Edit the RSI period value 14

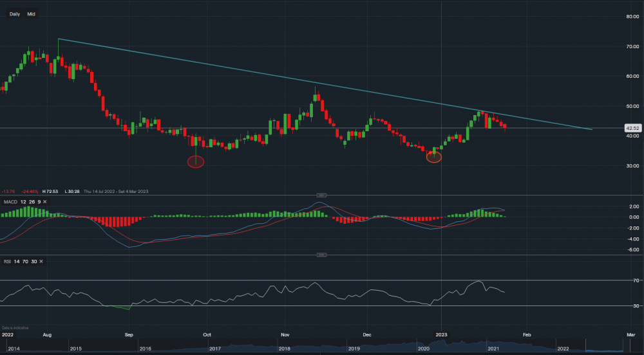pyautogui.click(x=16, y=262)
